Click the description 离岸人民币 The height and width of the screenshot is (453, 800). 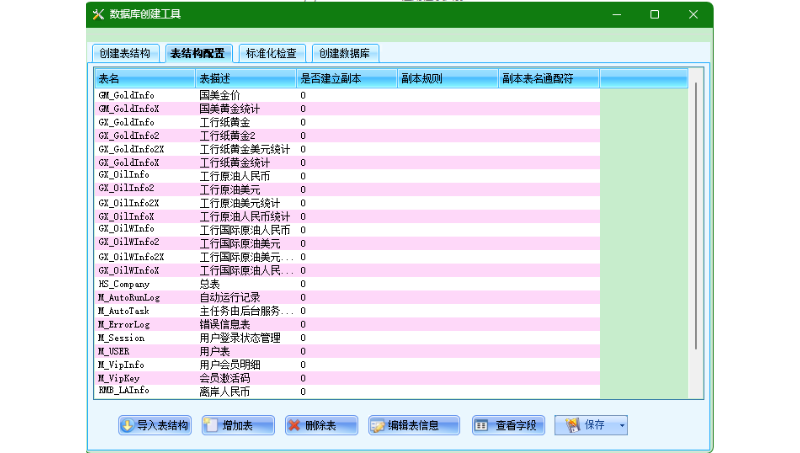tap(224, 391)
